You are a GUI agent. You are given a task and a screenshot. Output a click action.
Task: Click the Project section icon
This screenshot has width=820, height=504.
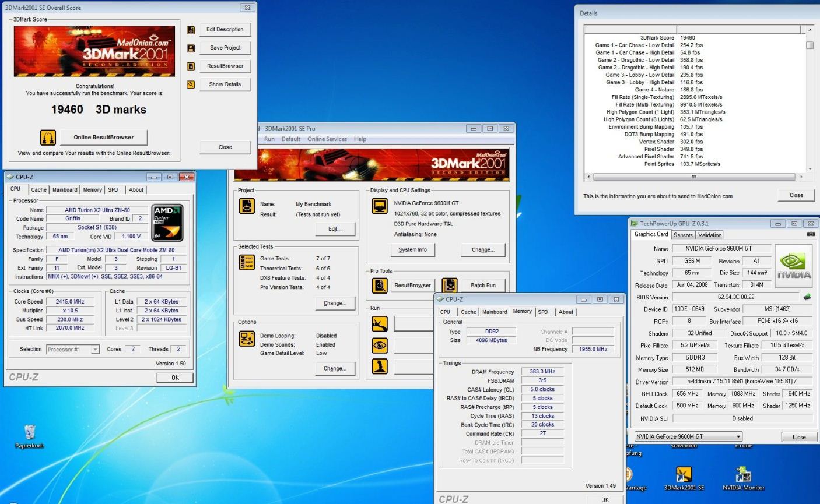point(247,206)
